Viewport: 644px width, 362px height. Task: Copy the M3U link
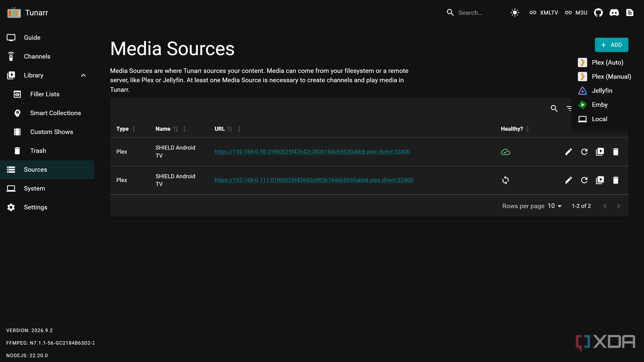(576, 13)
